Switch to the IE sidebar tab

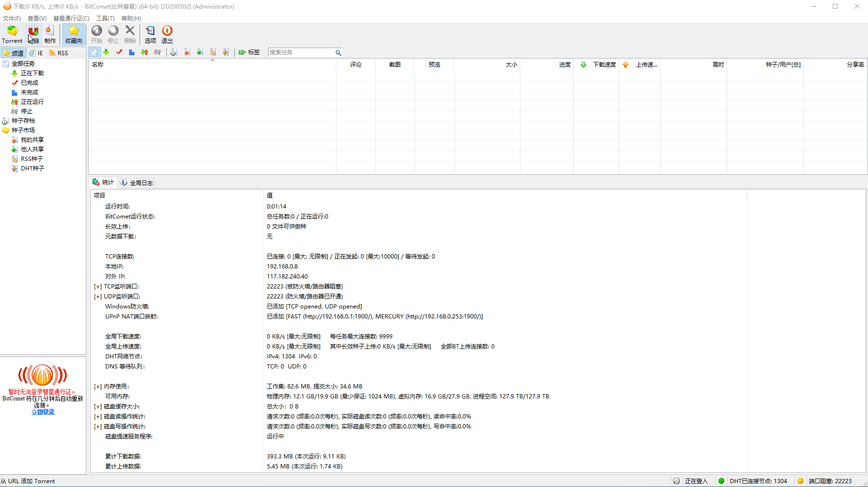coord(36,53)
